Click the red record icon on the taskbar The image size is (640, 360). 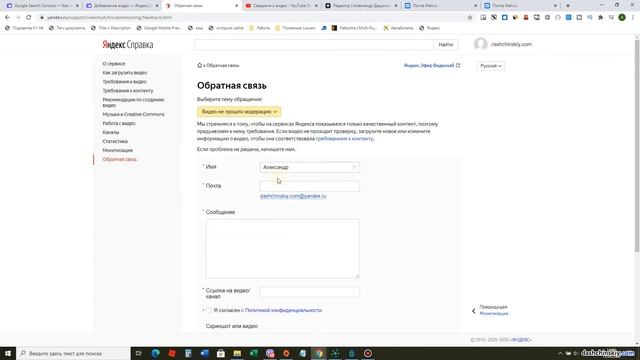368,353
